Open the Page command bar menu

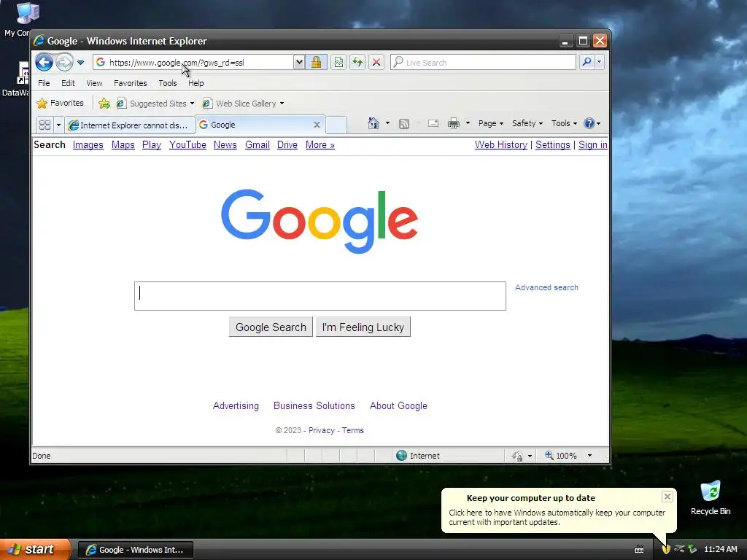pyautogui.click(x=491, y=123)
